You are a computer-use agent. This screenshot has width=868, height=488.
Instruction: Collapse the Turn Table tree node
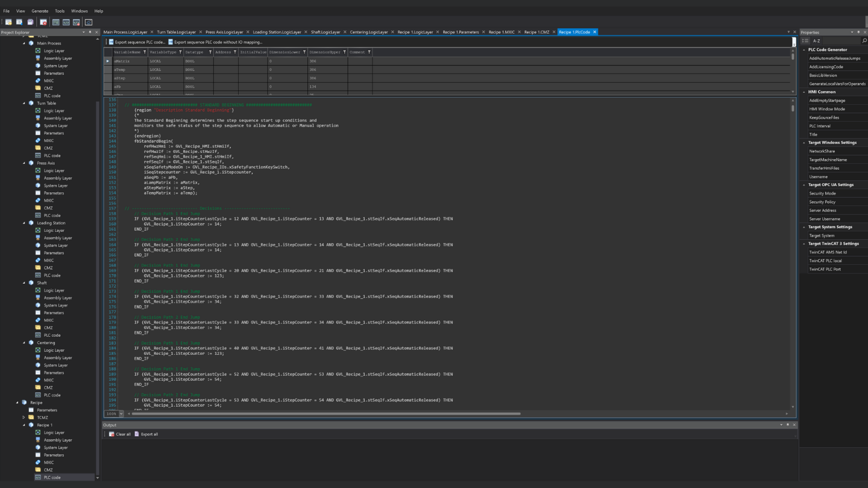[24, 103]
